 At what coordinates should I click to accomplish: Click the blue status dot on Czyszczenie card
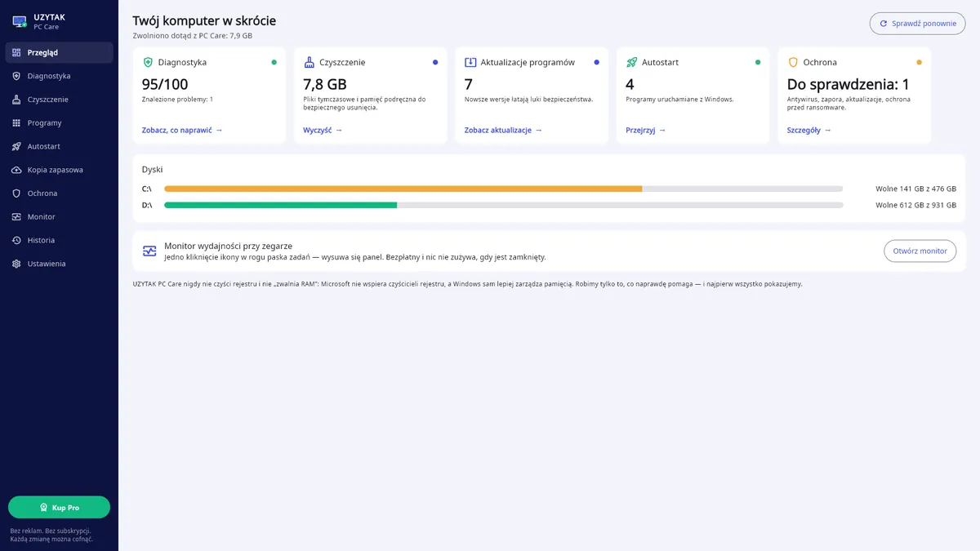coord(435,62)
